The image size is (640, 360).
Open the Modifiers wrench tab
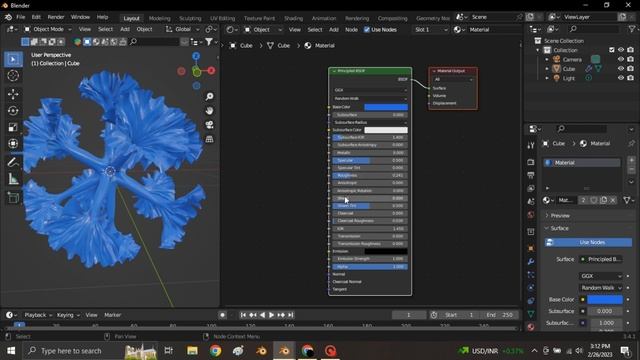(531, 262)
